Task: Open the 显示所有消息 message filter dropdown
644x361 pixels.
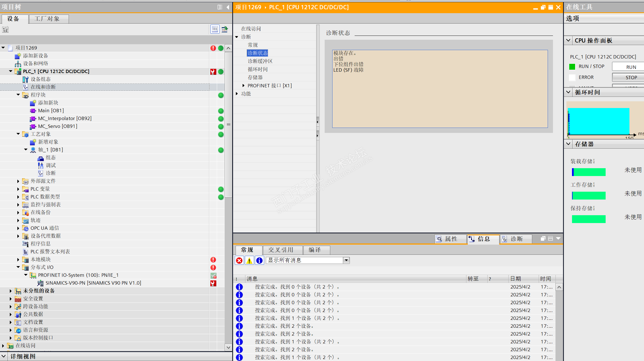Action: pyautogui.click(x=347, y=261)
